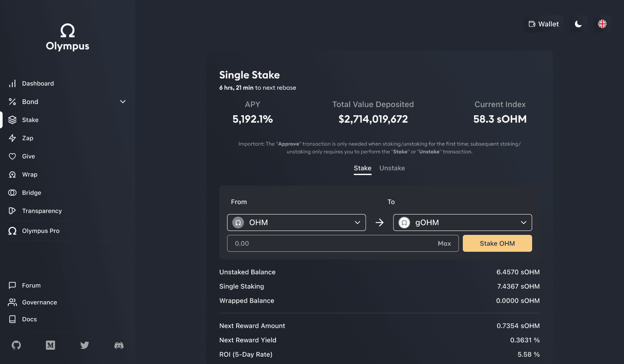
Task: Click the Olympus Pro omega icon
Action: (13, 231)
